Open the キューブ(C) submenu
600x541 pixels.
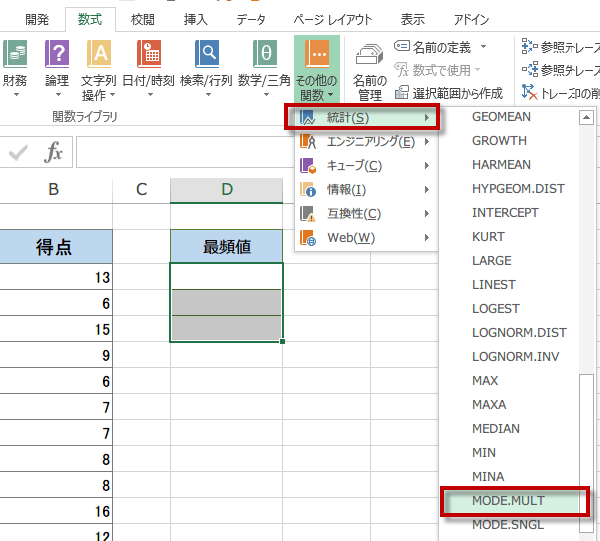(x=366, y=166)
